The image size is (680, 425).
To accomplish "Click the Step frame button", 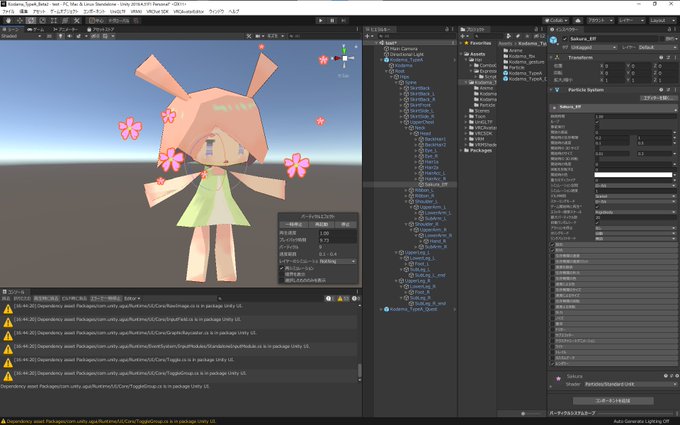I will 343,20.
